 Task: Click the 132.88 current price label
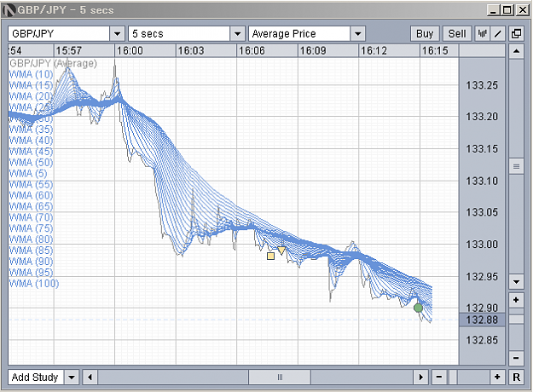pyautogui.click(x=482, y=320)
